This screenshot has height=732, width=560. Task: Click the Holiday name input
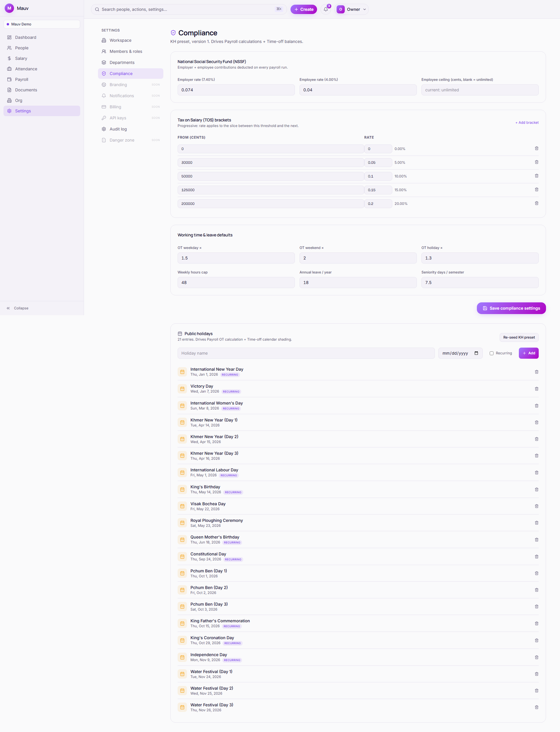[306, 353]
